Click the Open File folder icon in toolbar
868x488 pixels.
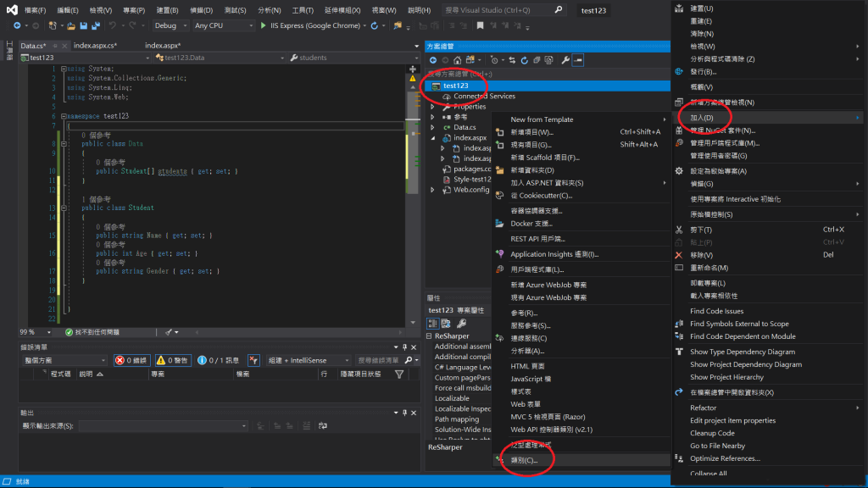(71, 25)
